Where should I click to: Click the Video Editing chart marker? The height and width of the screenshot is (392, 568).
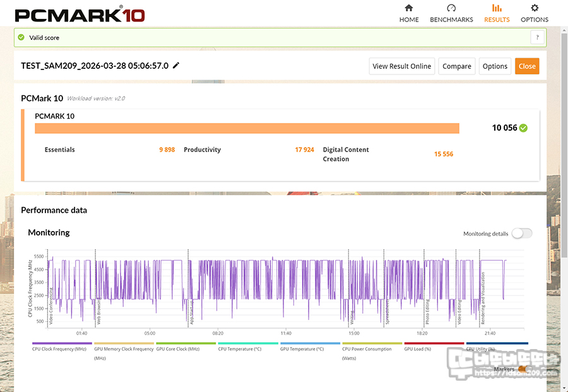click(x=459, y=312)
